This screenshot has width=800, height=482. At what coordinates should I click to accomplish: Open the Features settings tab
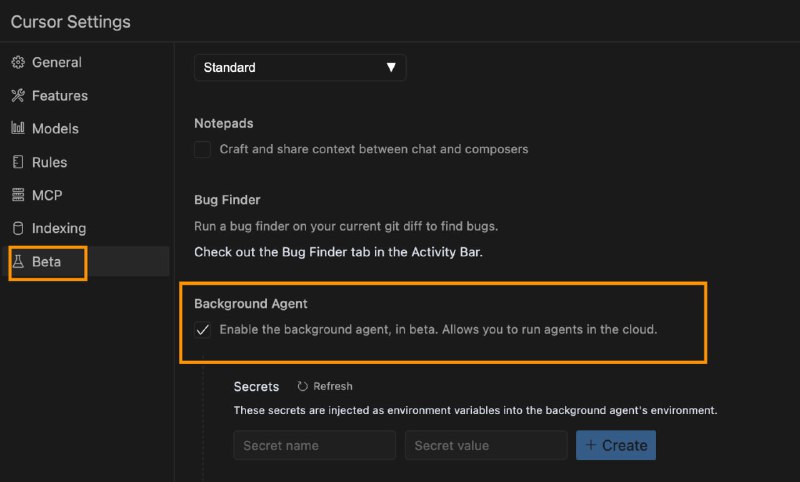(85, 95)
